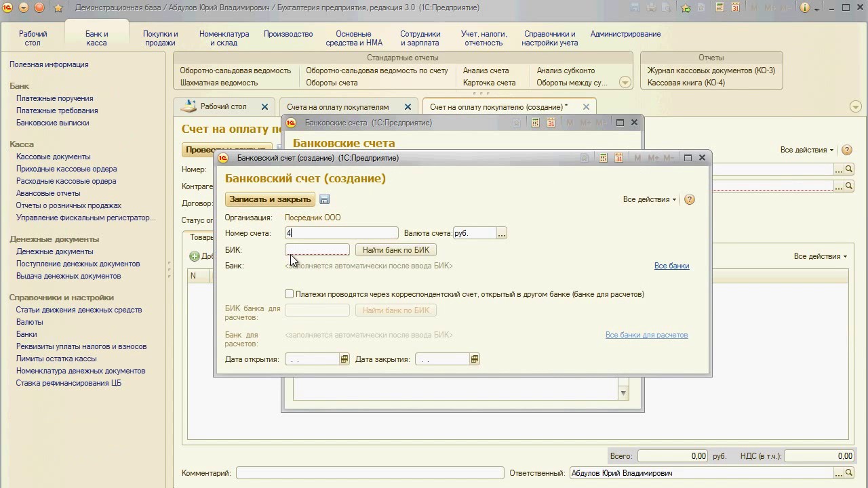Open the Покупки и продажи section
The width and height of the screenshot is (868, 488).
[x=161, y=38]
